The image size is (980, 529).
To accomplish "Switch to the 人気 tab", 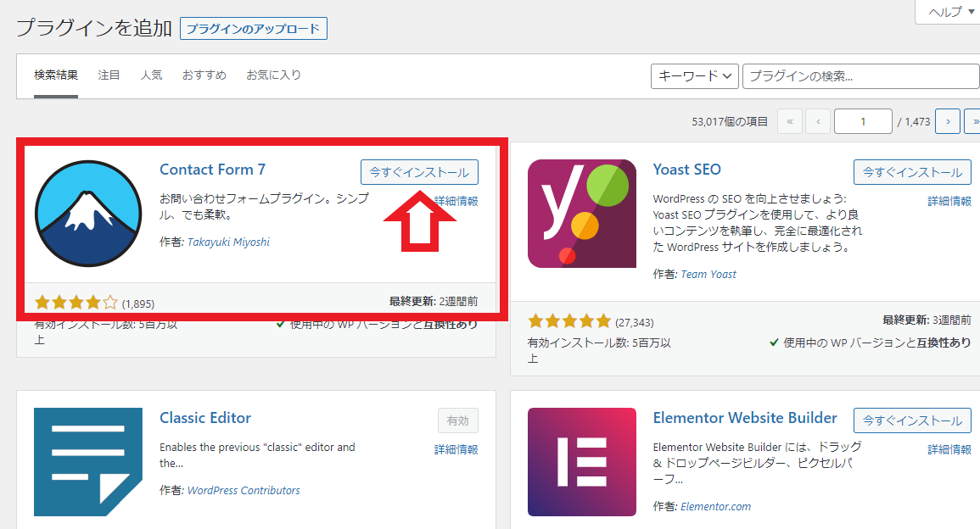I will pyautogui.click(x=151, y=75).
